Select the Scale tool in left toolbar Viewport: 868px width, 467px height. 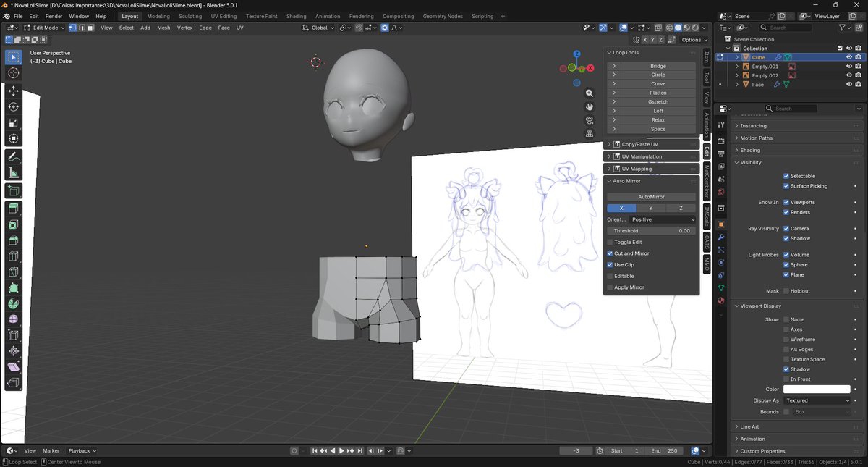(14, 122)
